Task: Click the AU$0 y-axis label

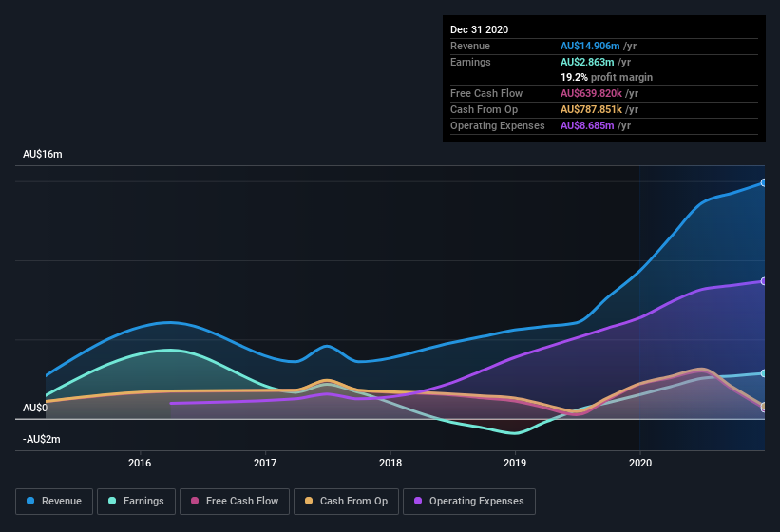Action: coord(35,408)
